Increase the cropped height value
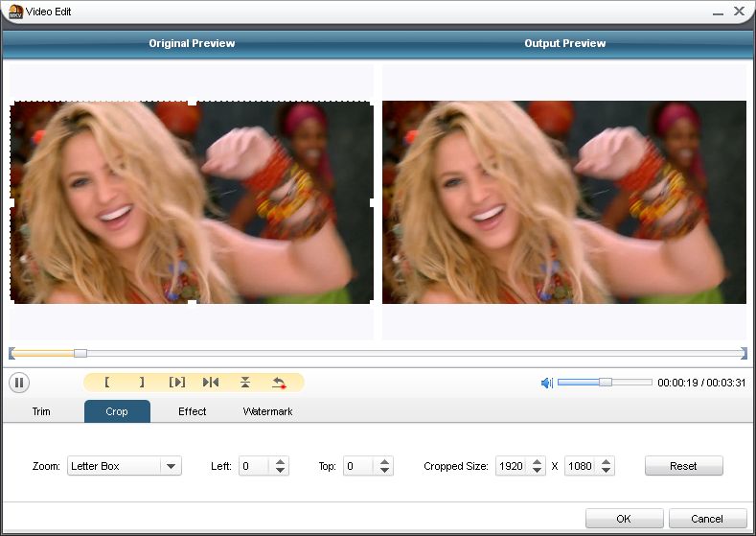 click(x=607, y=462)
